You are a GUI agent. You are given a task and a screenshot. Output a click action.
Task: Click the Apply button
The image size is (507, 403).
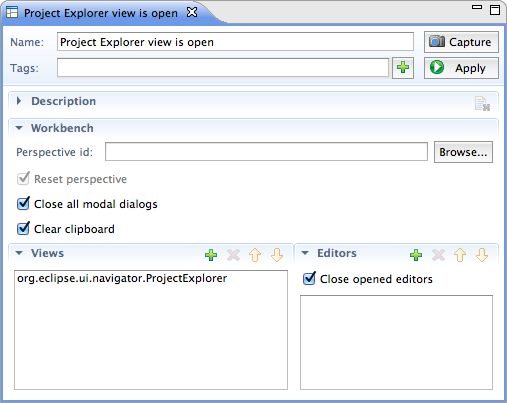(461, 68)
